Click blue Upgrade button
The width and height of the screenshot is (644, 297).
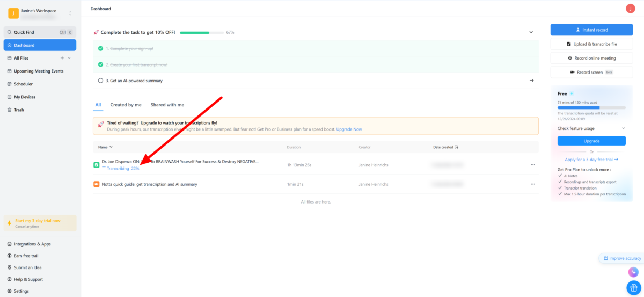(x=591, y=141)
